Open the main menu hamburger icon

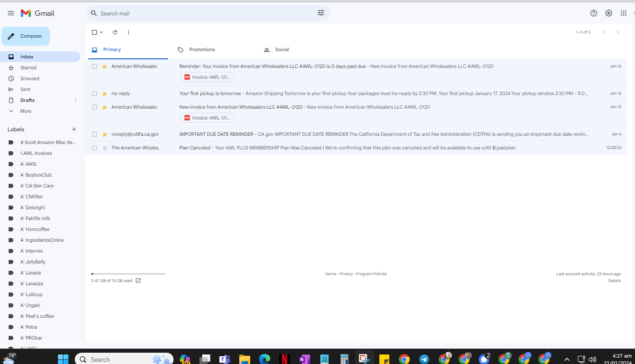[11, 13]
